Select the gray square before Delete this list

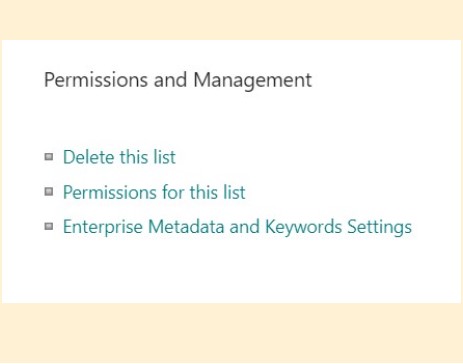click(x=49, y=157)
